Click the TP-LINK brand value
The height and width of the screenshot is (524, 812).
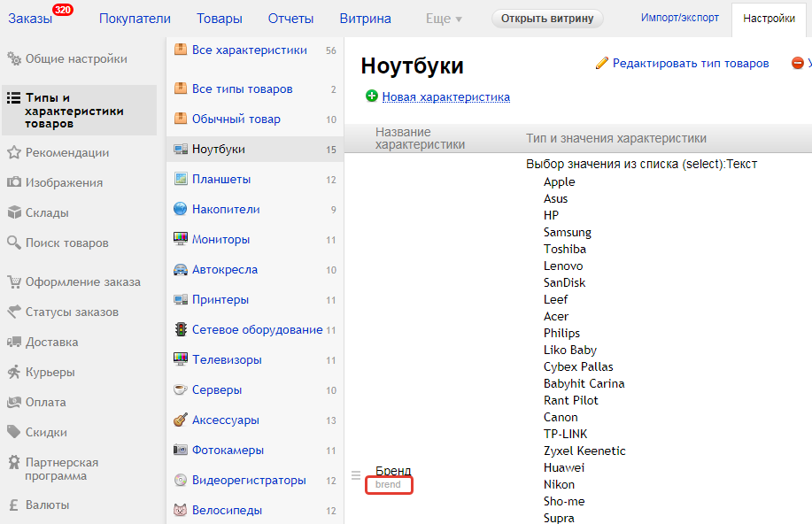(566, 434)
